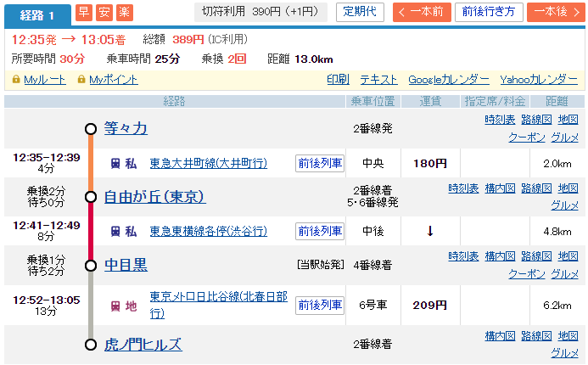The image size is (588, 365).
Task: Open the 印刷 print link
Action: [338, 80]
